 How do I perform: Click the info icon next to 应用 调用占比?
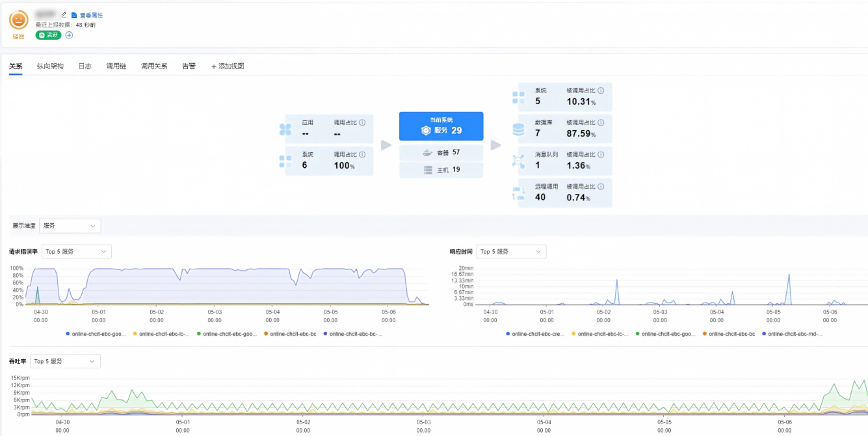pos(362,122)
